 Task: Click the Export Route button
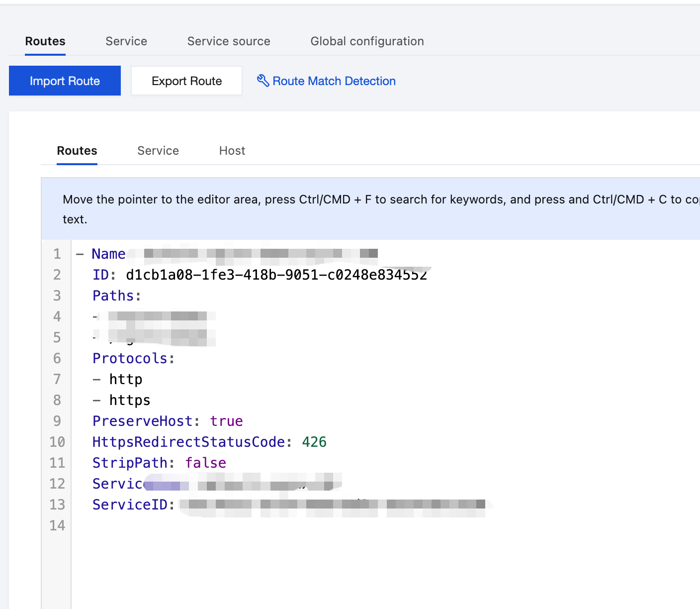tap(186, 81)
